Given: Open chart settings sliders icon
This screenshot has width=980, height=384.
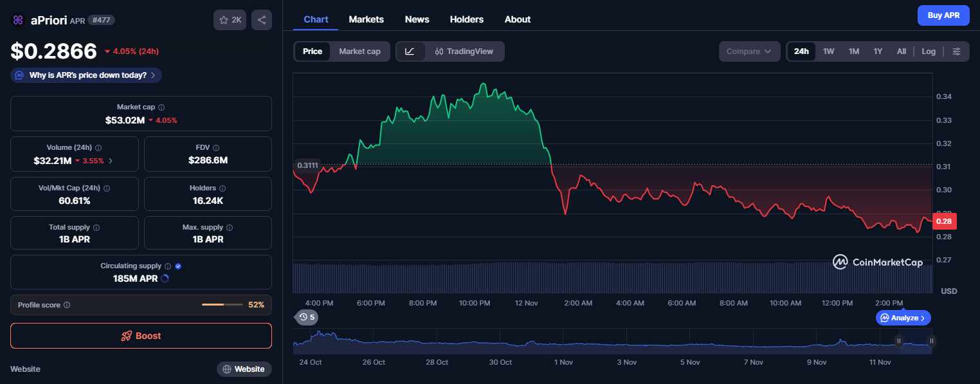Looking at the screenshot, I should click(957, 51).
